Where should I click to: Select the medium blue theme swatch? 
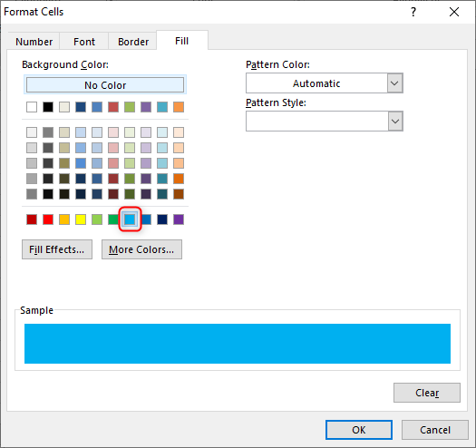tap(97, 107)
